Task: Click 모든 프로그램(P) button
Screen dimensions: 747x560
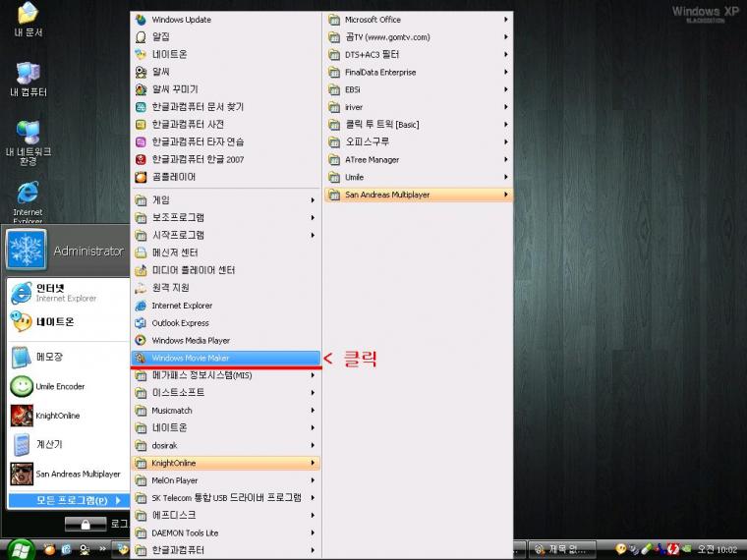Action: pos(69,500)
